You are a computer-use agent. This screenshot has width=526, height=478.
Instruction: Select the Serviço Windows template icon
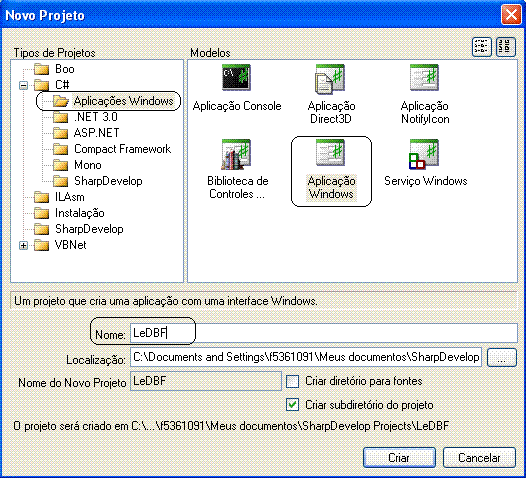point(424,154)
